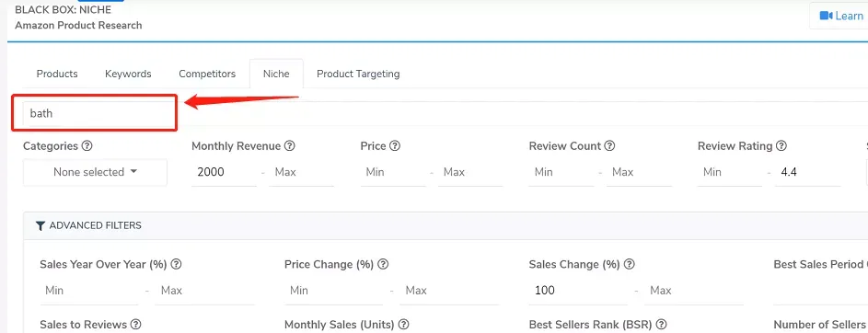Click the Best Sellers Rank (BSR) help icon
This screenshot has height=333, width=868.
[661, 324]
